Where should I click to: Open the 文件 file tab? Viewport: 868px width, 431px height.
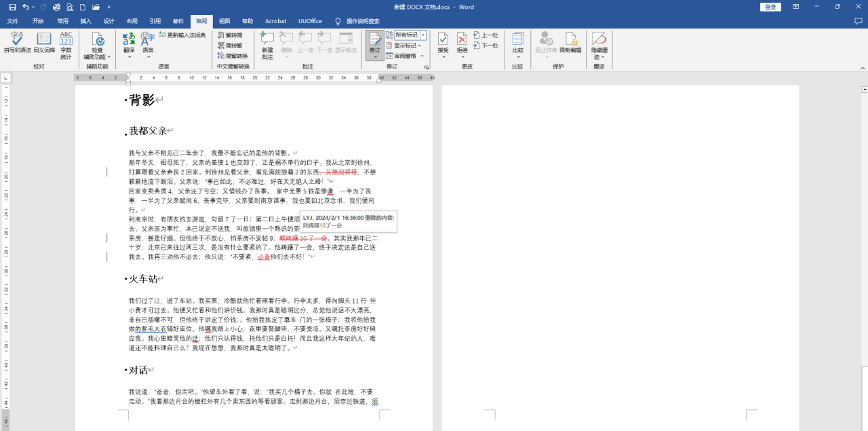click(12, 21)
